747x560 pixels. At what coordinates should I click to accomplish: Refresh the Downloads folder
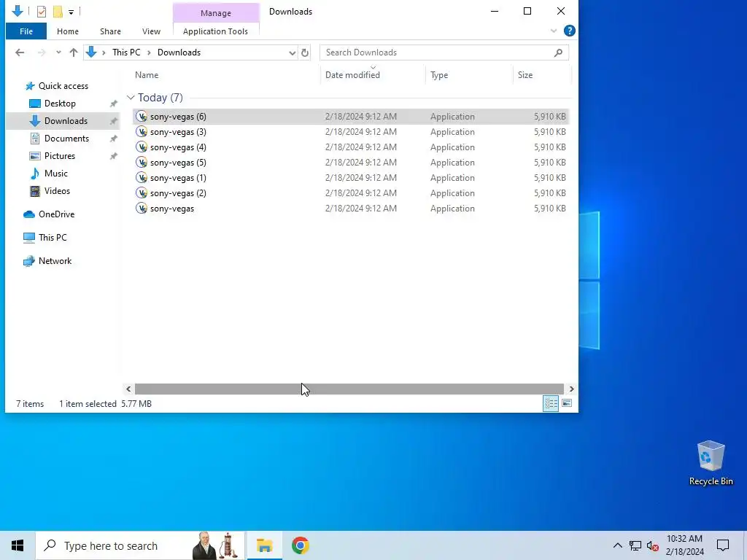[305, 52]
